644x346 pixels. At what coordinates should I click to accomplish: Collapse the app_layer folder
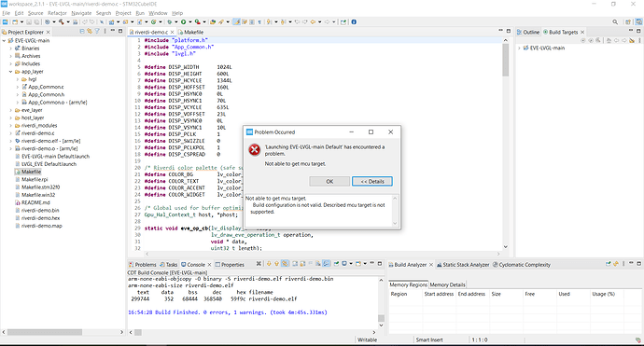(x=10, y=72)
